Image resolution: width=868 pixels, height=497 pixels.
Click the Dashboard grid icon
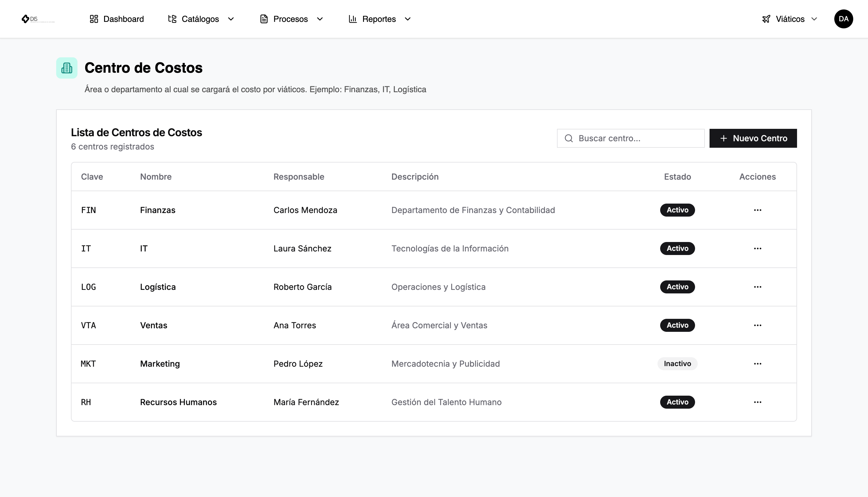(x=94, y=19)
